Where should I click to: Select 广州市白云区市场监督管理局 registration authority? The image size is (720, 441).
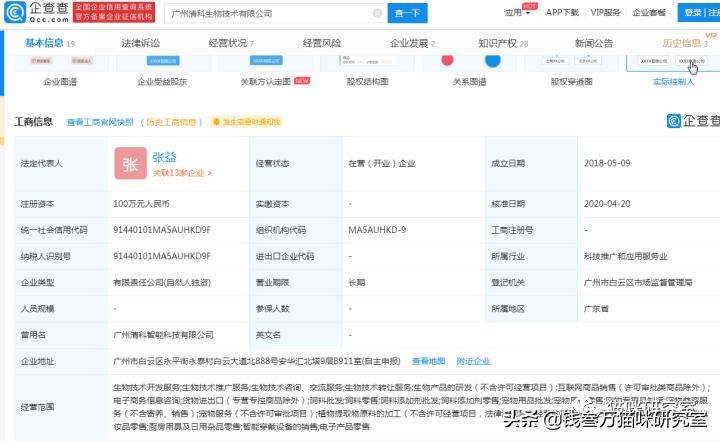[x=638, y=283]
